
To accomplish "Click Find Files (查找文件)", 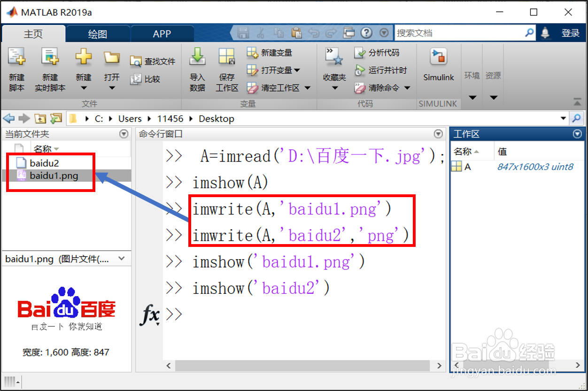I will coord(153,61).
